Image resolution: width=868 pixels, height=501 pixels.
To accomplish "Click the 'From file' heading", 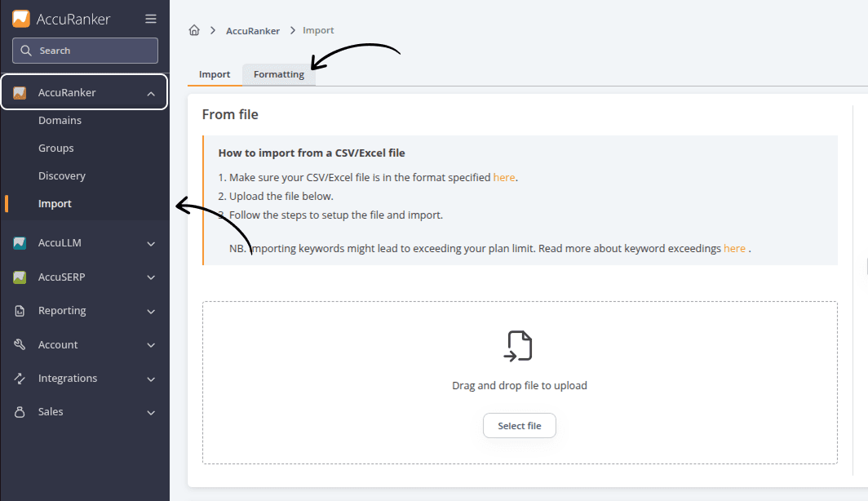I will (230, 114).
